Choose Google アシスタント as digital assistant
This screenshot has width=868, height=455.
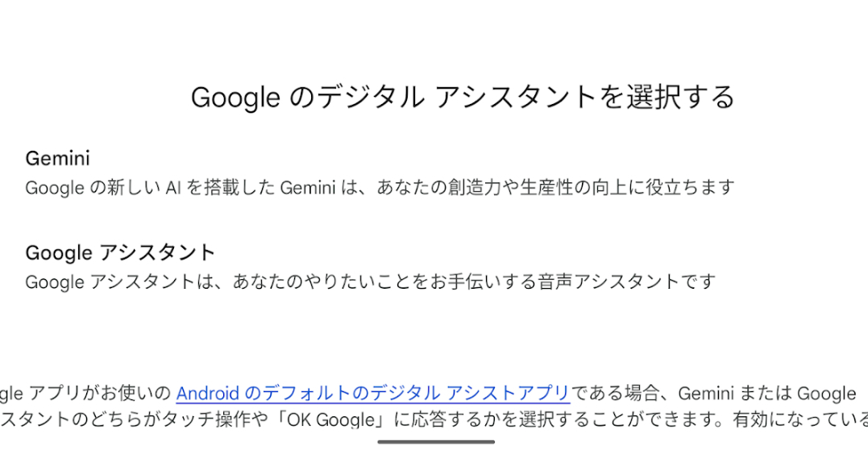pos(120,253)
